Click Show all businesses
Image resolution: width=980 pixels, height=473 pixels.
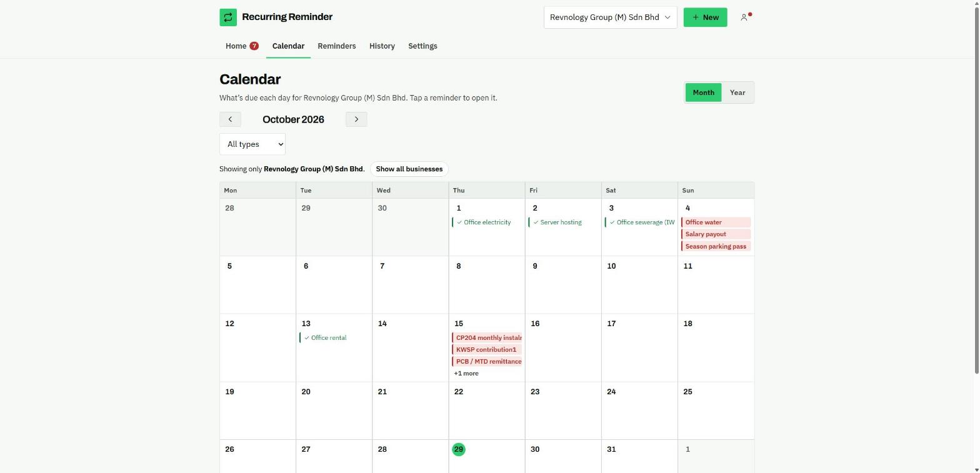click(409, 169)
